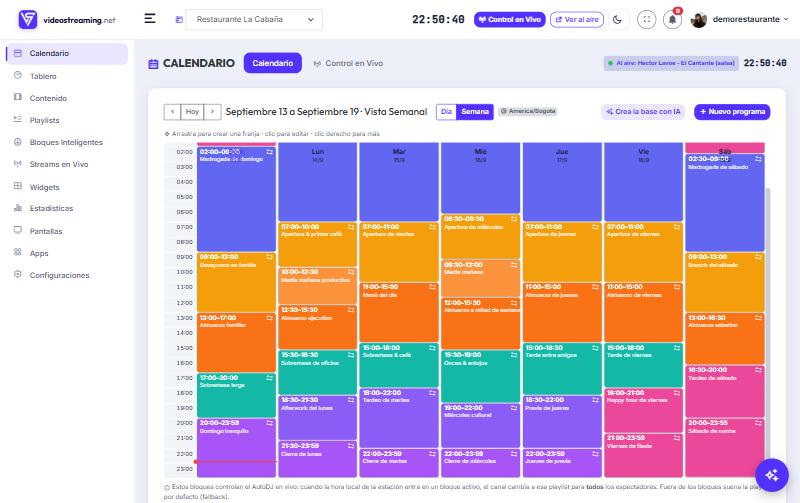
Task: Open the Tardeo de sábado block
Action: [725, 391]
